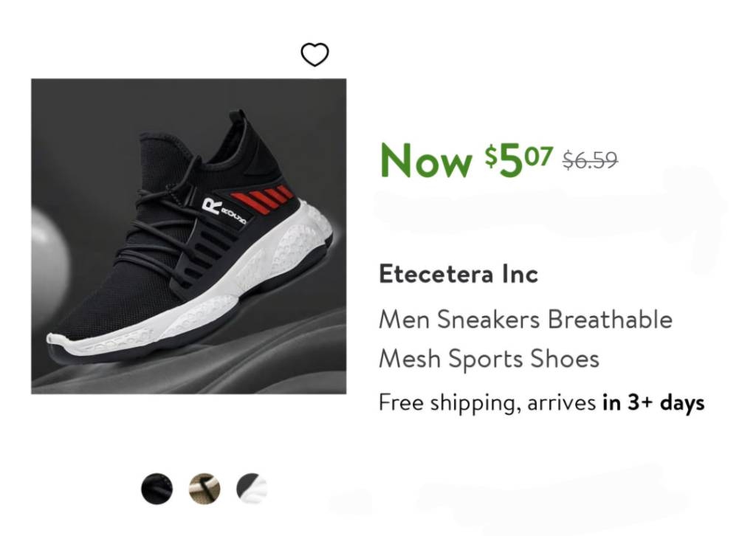The height and width of the screenshot is (536, 756).
Task: Click the heart favorite icon
Action: pyautogui.click(x=315, y=54)
